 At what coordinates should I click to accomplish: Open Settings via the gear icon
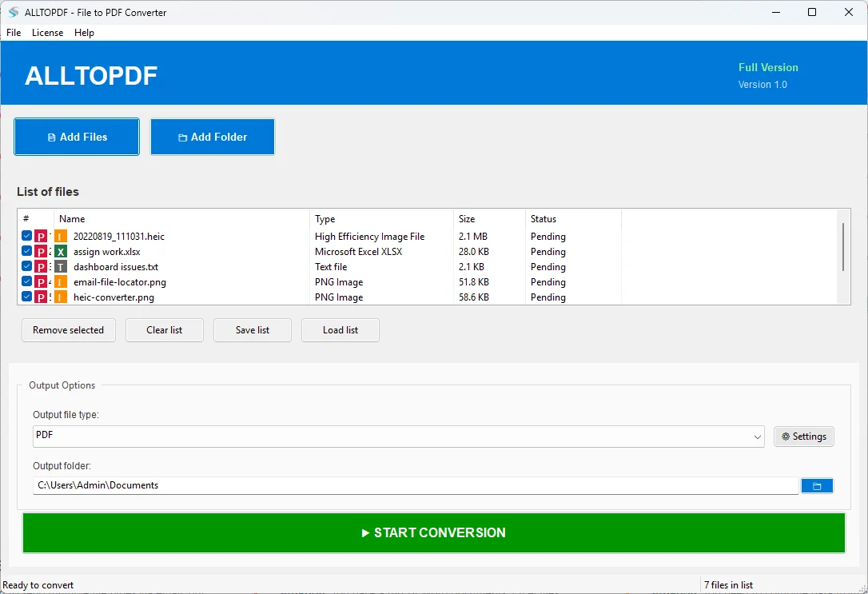[803, 437]
